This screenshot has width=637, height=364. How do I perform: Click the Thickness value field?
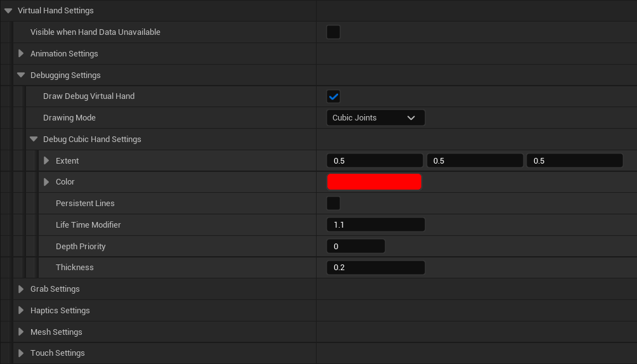[x=376, y=268]
